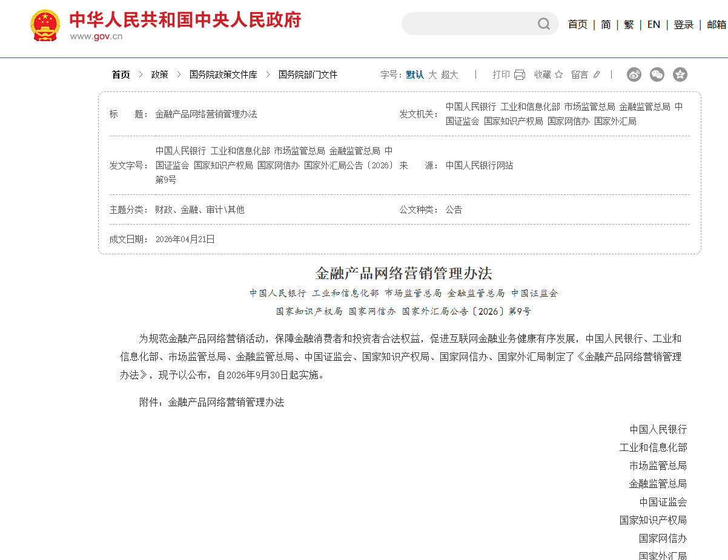Screen dimensions: 728x560
Task: Click the main article heading 金融产品网络营销管理办法
Action: [404, 273]
